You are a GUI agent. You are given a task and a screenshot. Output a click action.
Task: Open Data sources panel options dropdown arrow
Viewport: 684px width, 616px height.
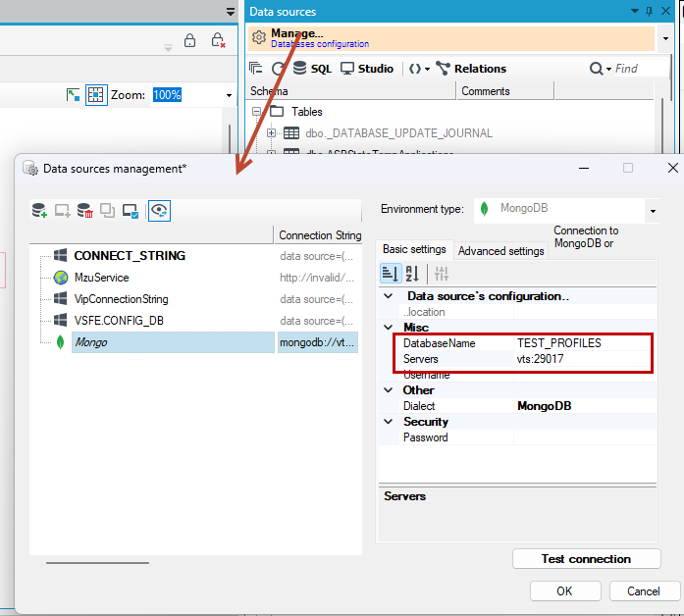click(x=635, y=11)
